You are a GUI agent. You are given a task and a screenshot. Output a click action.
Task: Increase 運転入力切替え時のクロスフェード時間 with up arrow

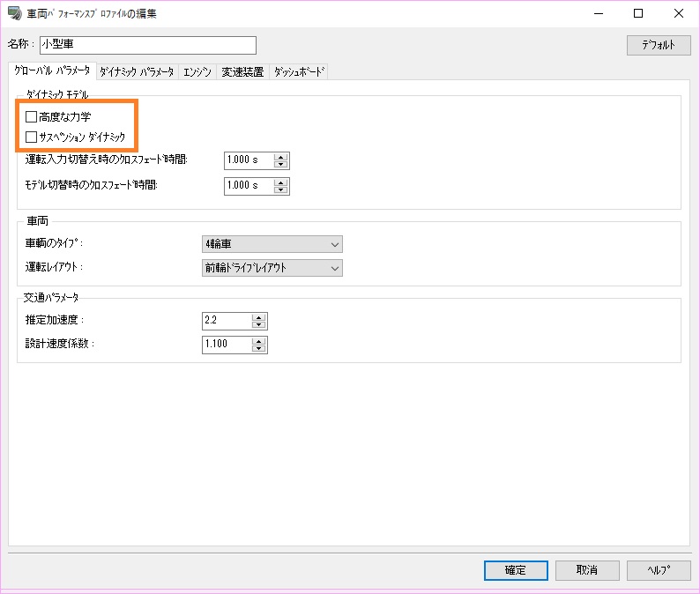pyautogui.click(x=281, y=157)
